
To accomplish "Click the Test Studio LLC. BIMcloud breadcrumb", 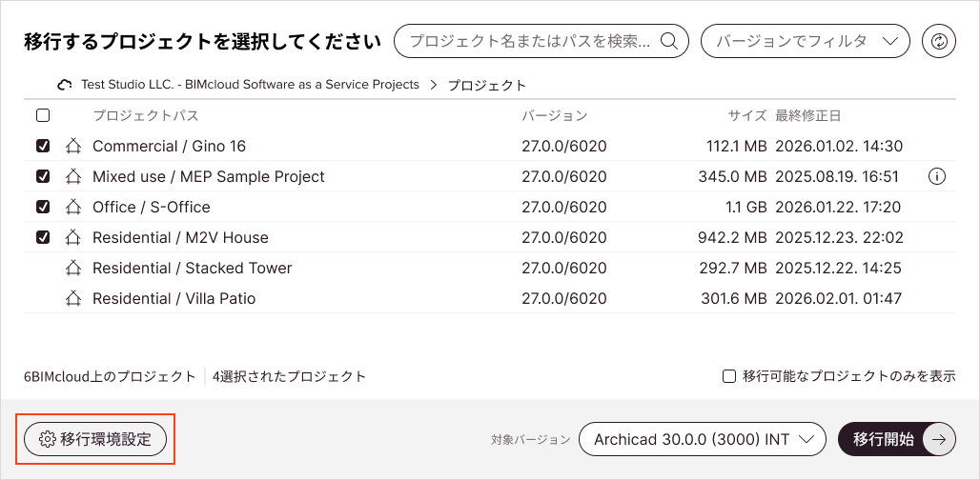I will tap(250, 84).
